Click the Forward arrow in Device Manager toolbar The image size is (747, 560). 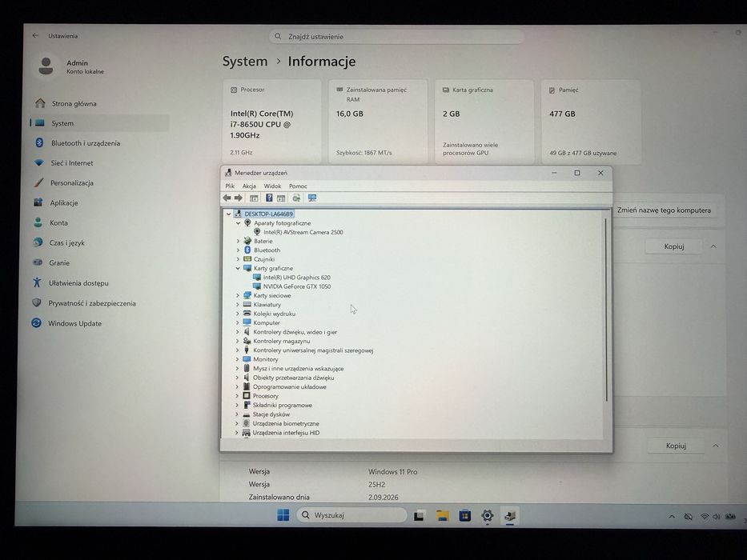click(239, 198)
